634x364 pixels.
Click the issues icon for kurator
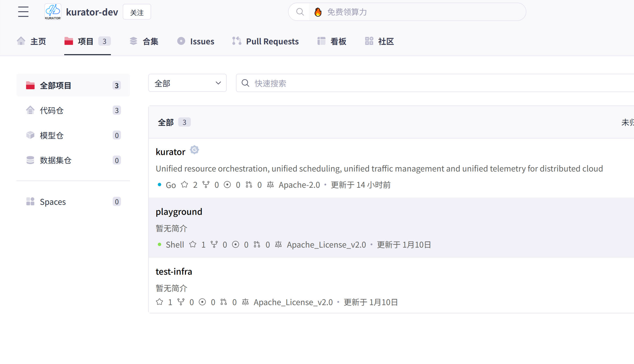tap(227, 185)
